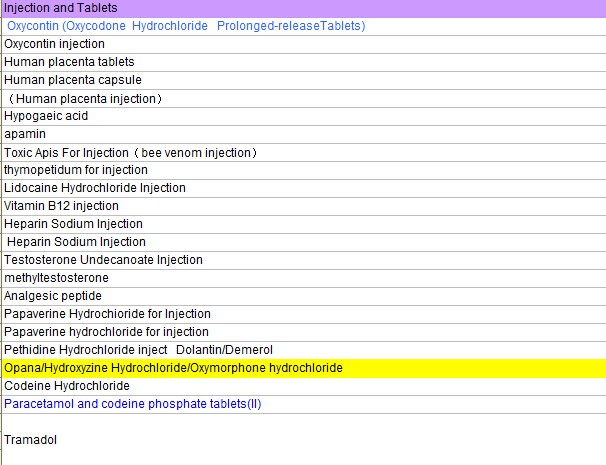
Task: Click the 'Testosterone Undecanoate Injection' cell
Action: coord(304,260)
